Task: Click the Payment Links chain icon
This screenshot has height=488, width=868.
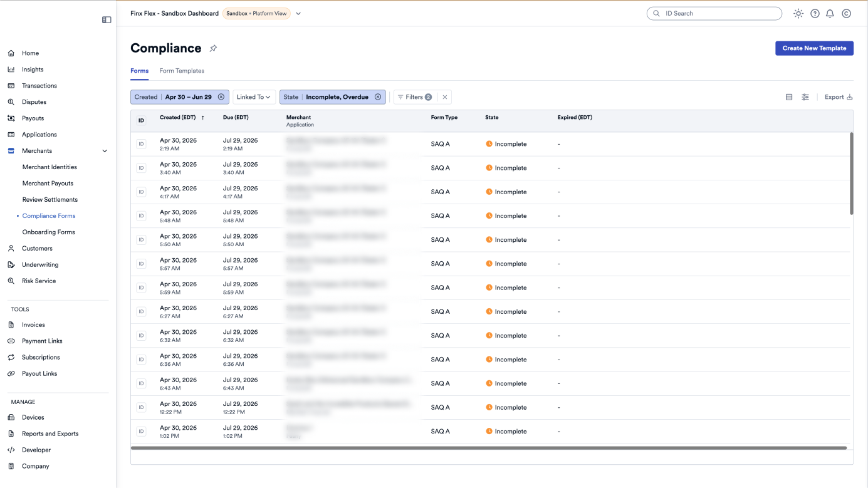Action: tap(11, 341)
